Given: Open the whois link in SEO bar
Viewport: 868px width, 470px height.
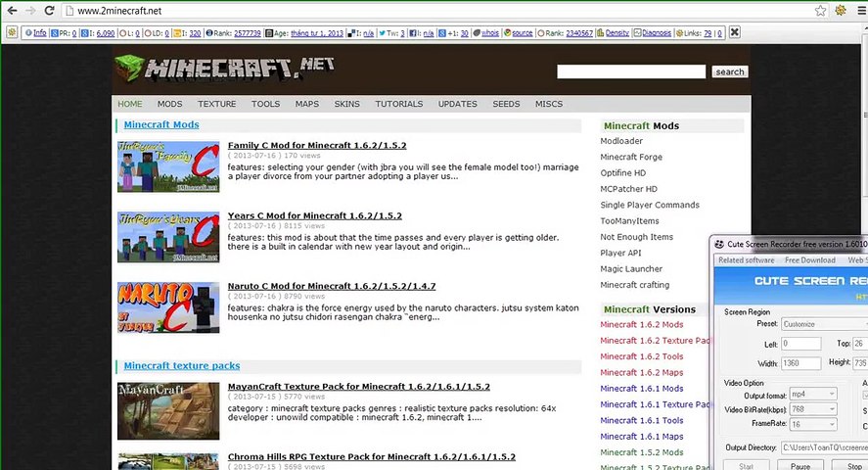Looking at the screenshot, I should (x=490, y=33).
